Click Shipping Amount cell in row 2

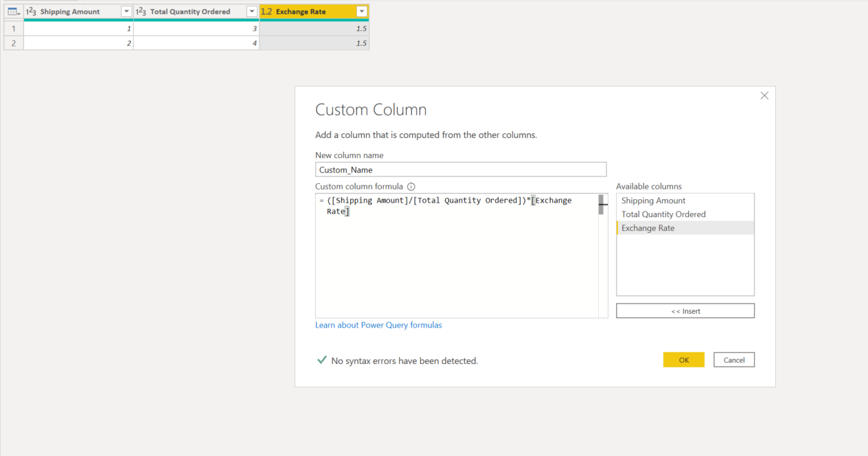pyautogui.click(x=78, y=43)
